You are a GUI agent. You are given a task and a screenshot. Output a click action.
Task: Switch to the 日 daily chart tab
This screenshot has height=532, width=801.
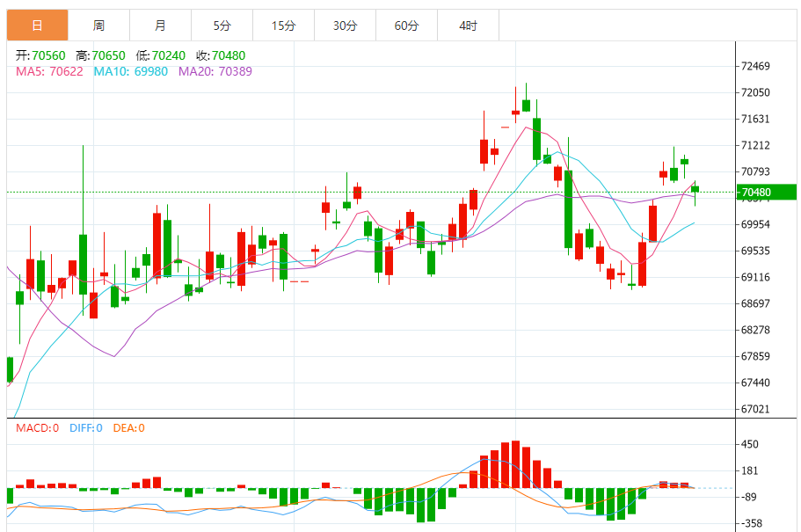coord(37,26)
